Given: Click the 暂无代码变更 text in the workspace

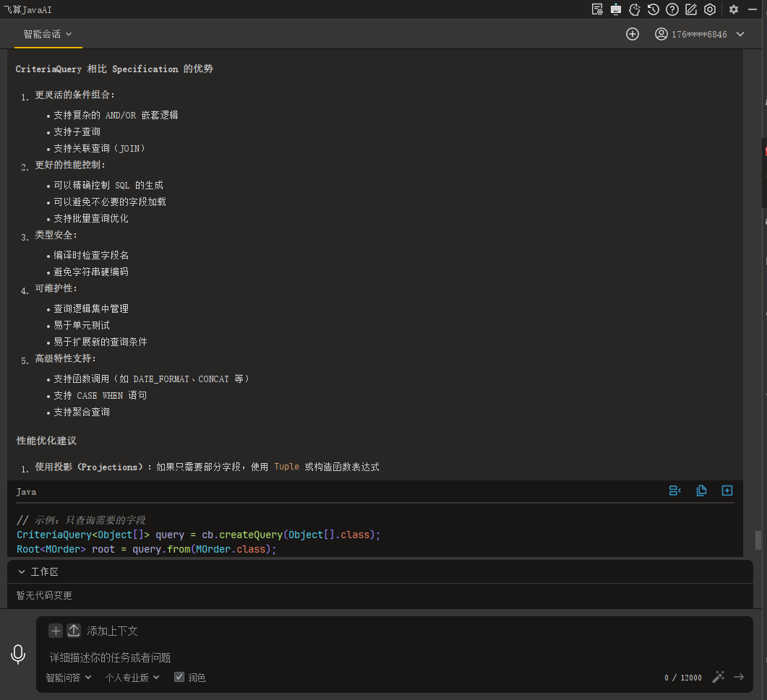Looking at the screenshot, I should tap(44, 595).
